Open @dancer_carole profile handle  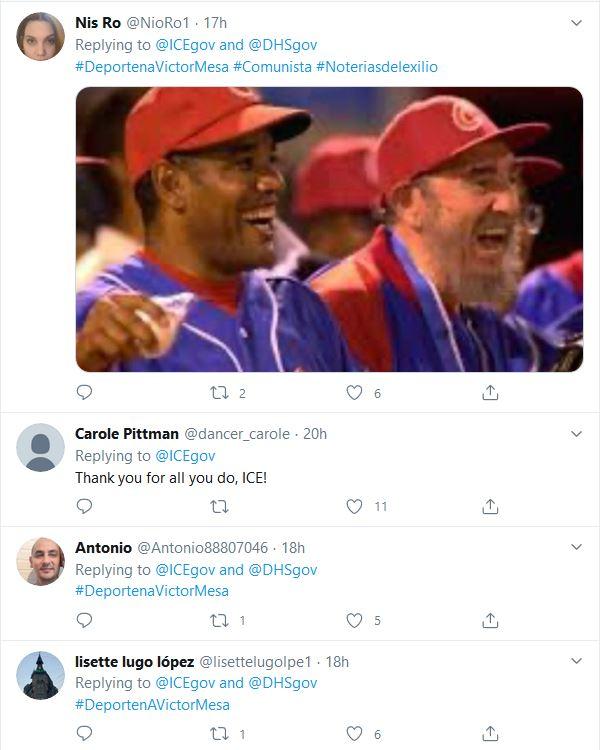pos(237,434)
